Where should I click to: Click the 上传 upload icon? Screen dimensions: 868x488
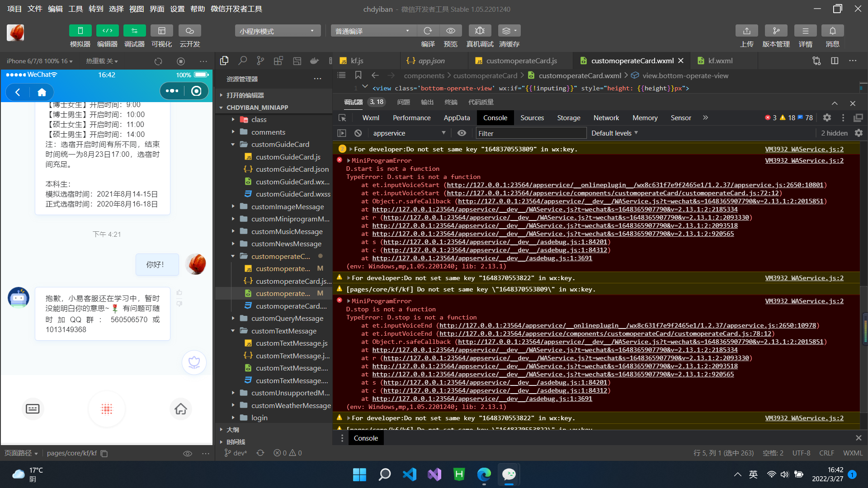[x=746, y=31]
